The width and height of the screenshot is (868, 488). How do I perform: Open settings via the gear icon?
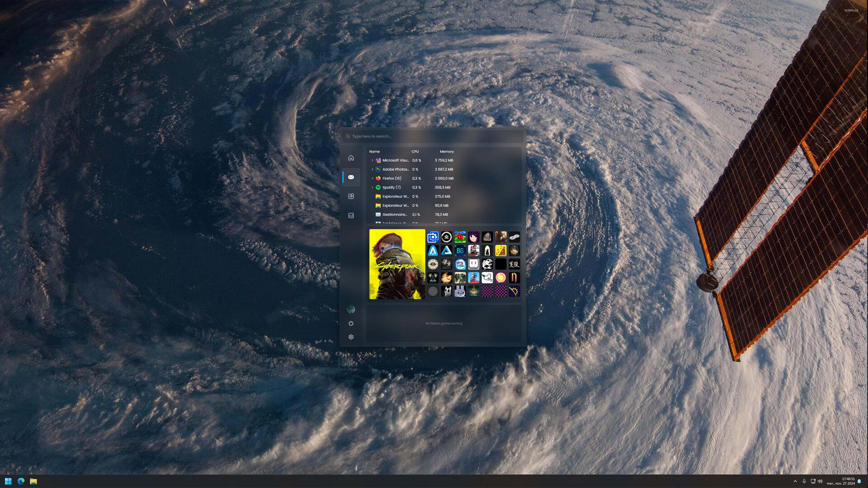click(x=351, y=337)
